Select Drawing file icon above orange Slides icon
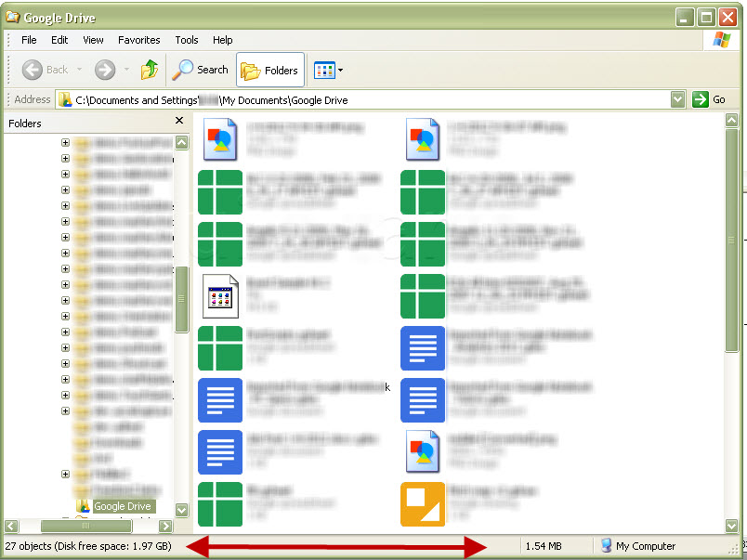The width and height of the screenshot is (747, 560). tap(422, 451)
